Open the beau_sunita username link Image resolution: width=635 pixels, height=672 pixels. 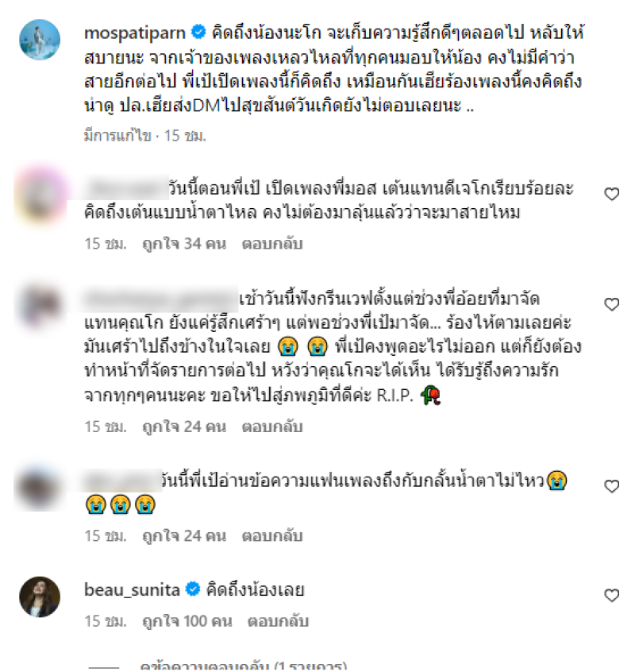point(132,589)
